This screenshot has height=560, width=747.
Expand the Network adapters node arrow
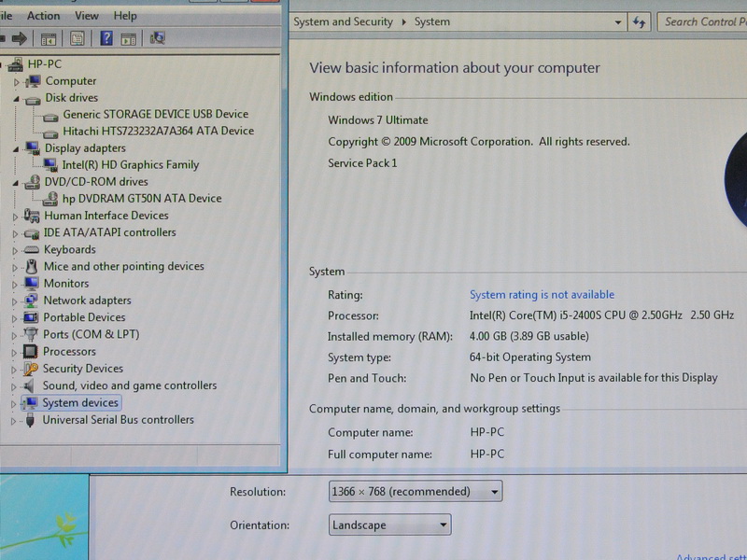(14, 301)
